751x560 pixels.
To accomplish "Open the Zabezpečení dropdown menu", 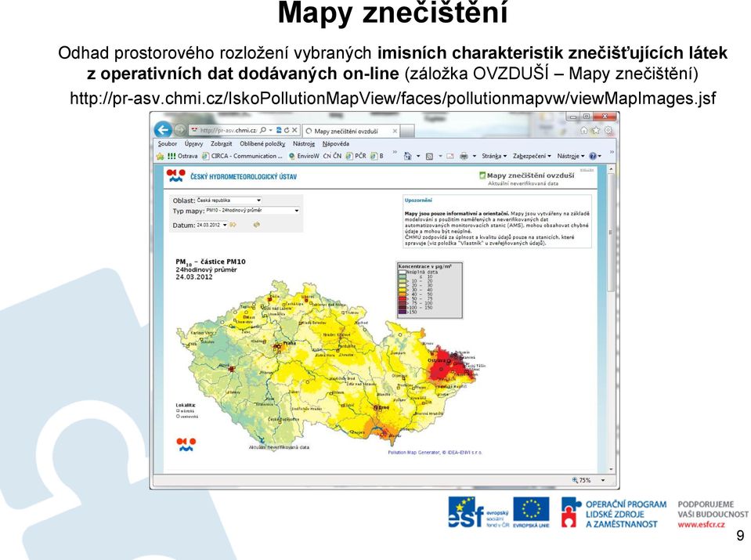I will [x=532, y=156].
